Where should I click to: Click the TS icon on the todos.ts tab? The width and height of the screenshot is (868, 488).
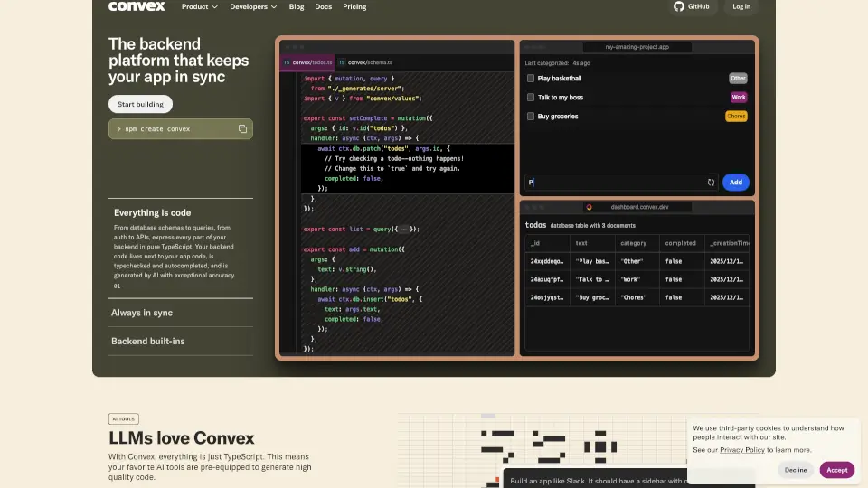288,62
